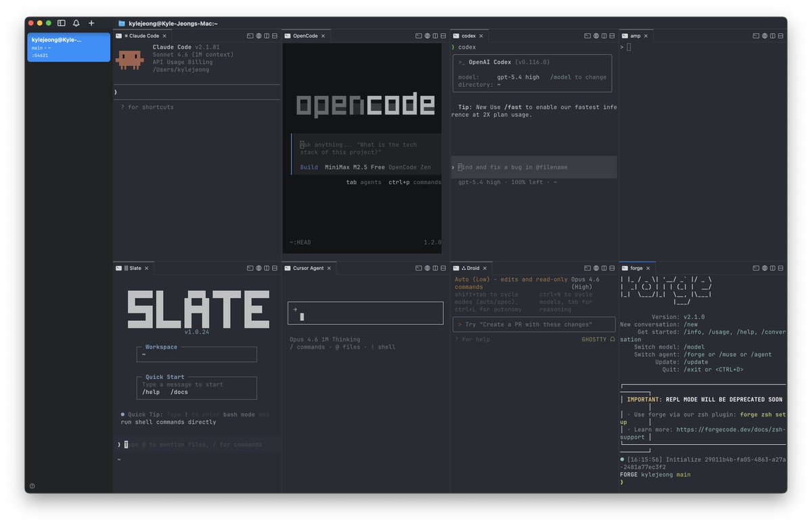Open help icon at sidebar bottom

32,485
